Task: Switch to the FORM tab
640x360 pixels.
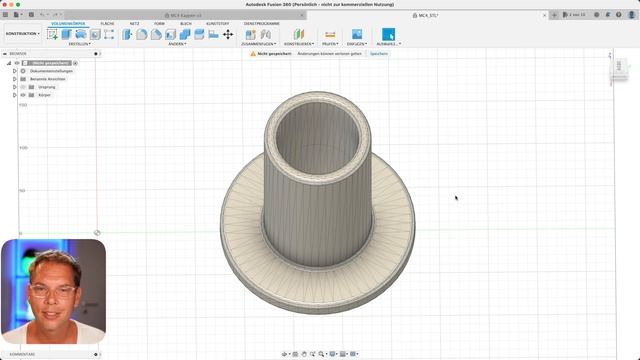Action: point(159,24)
